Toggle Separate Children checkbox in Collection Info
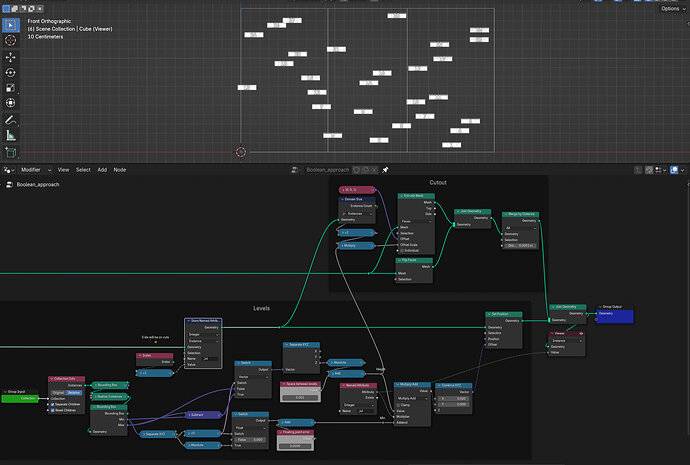 pyautogui.click(x=52, y=404)
